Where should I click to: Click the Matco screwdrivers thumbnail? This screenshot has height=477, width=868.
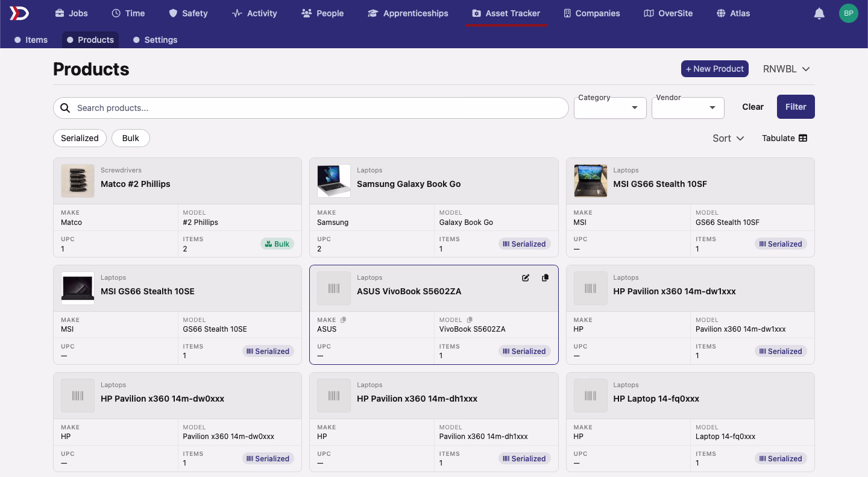tap(78, 181)
